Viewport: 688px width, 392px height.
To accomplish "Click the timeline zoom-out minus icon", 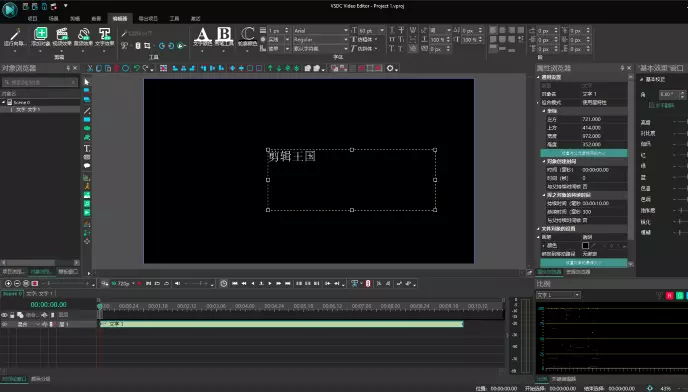I will point(17,284).
